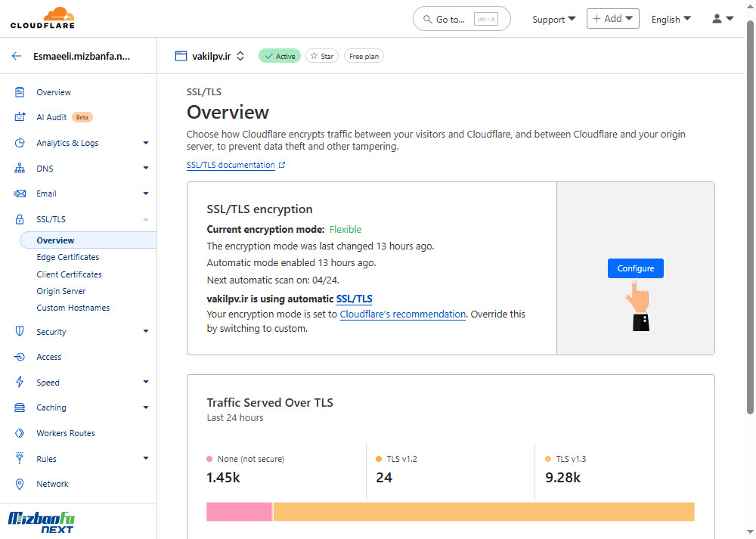This screenshot has height=539, width=756.
Task: Click the Rules funnel icon
Action: [x=20, y=458]
